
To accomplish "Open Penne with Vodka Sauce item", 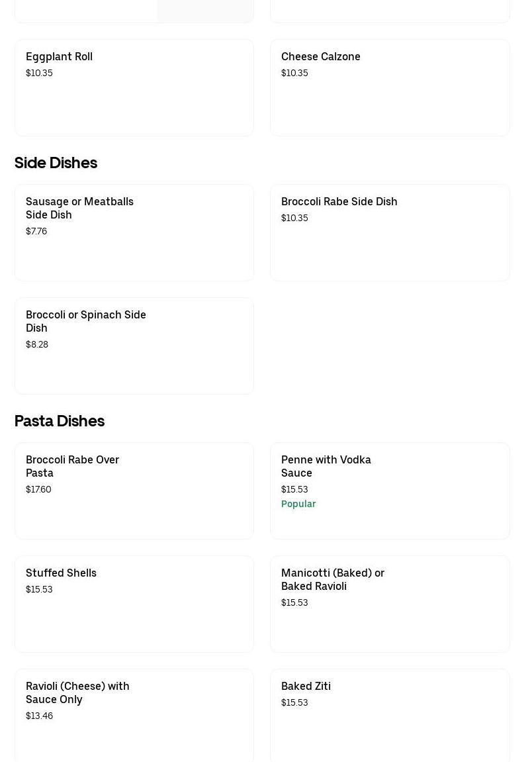I will click(x=390, y=491).
